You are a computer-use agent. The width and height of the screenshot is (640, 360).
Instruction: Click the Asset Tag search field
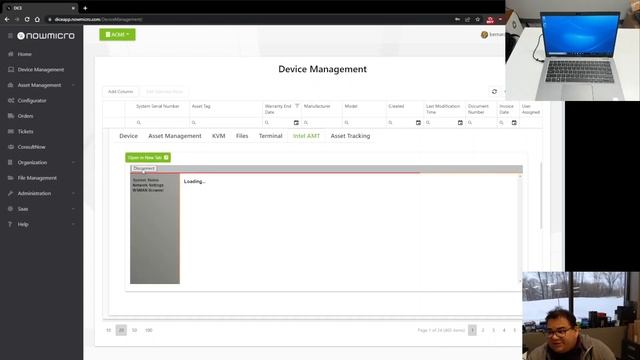coord(226,122)
